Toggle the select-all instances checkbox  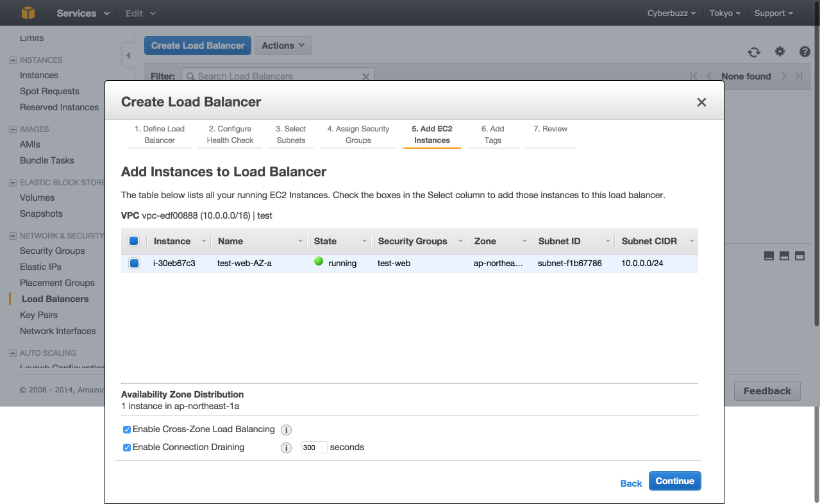pyautogui.click(x=134, y=241)
